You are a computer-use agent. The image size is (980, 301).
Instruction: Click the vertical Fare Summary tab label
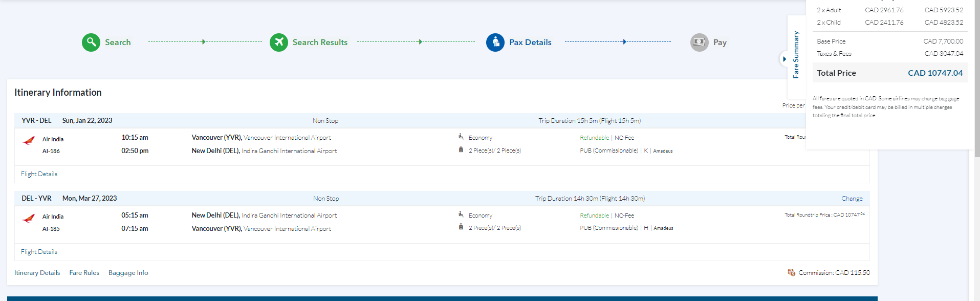[796, 55]
